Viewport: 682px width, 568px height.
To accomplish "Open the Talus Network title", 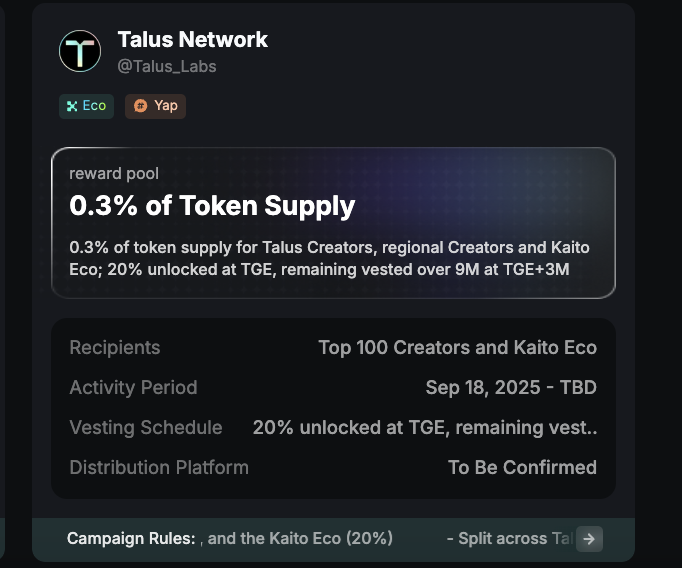I will coord(192,40).
